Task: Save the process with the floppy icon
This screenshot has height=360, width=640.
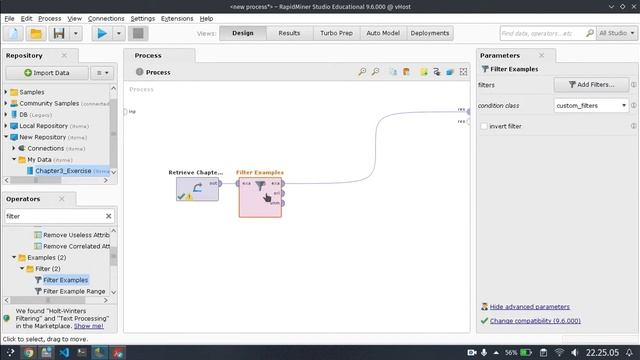Action: 59,33
